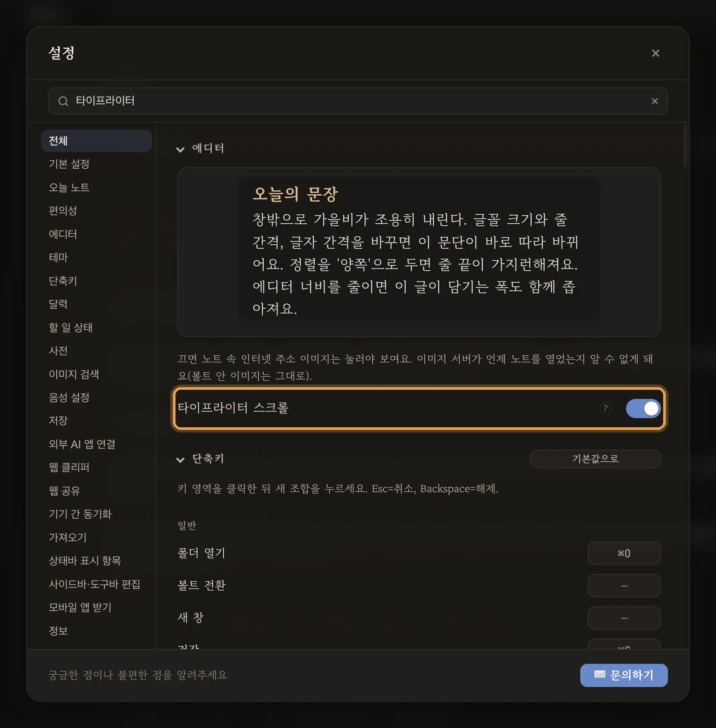This screenshot has width=716, height=728.
Task: Open 할 일 상태 settings
Action: (96, 328)
